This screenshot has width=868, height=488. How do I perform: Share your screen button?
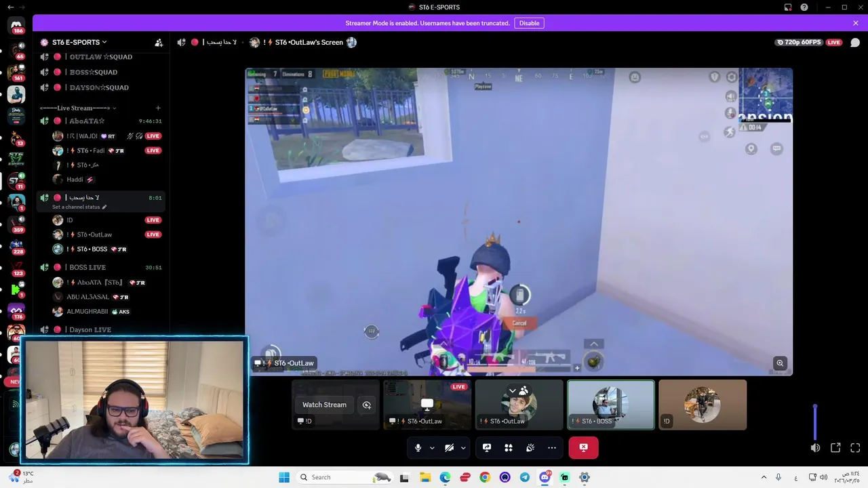point(487,447)
